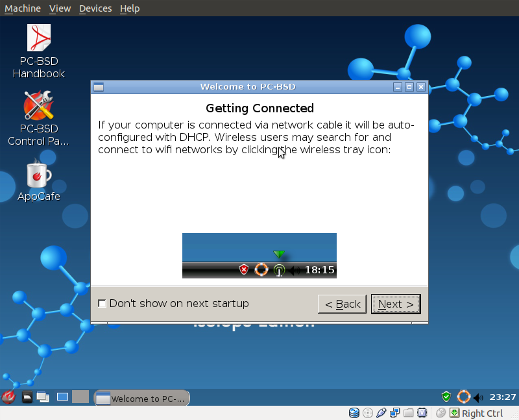Open the View menu
This screenshot has width=519, height=420.
click(60, 8)
